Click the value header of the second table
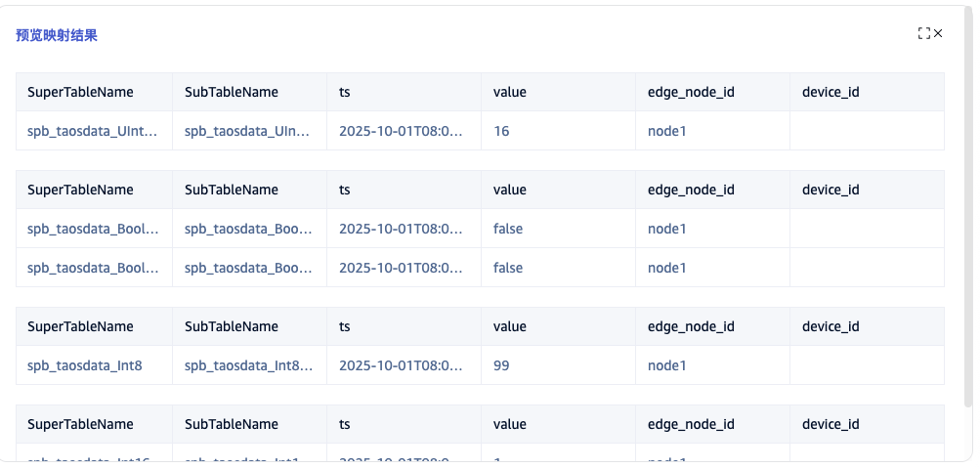The height and width of the screenshot is (468, 980). coord(510,190)
